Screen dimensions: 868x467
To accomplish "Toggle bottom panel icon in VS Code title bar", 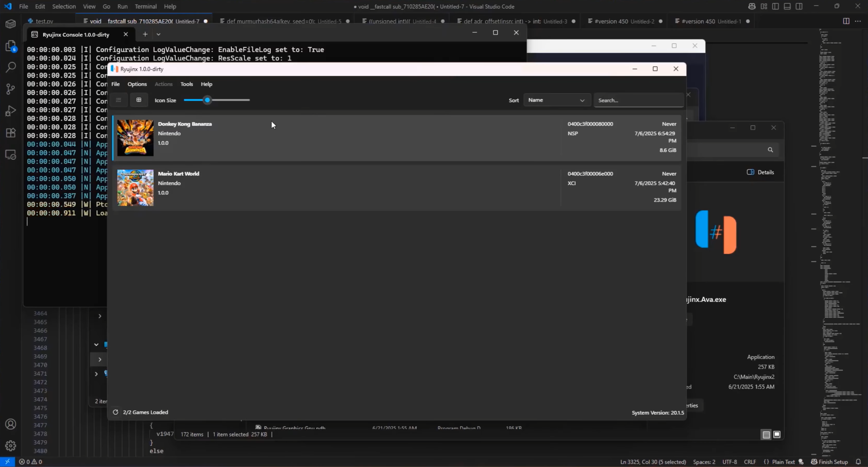I will tap(787, 6).
